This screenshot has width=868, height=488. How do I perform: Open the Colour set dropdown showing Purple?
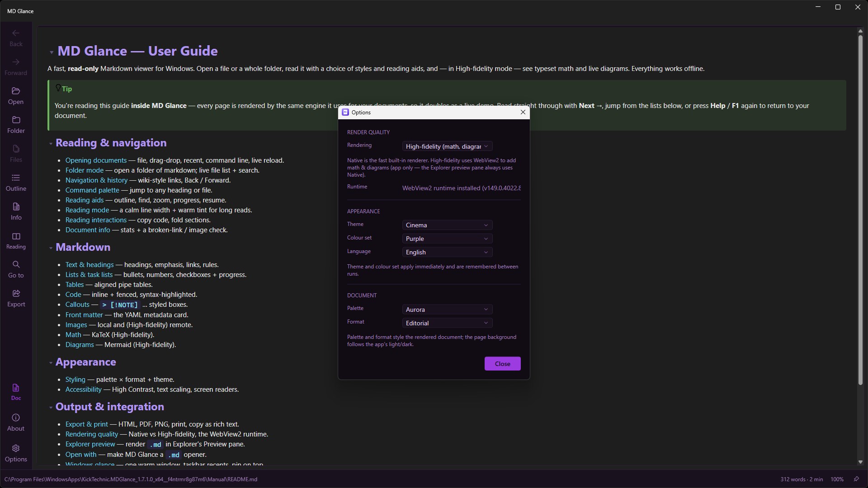(447, 239)
